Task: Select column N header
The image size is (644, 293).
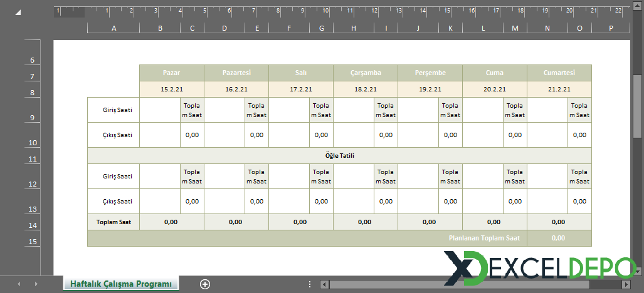Action: click(x=547, y=28)
